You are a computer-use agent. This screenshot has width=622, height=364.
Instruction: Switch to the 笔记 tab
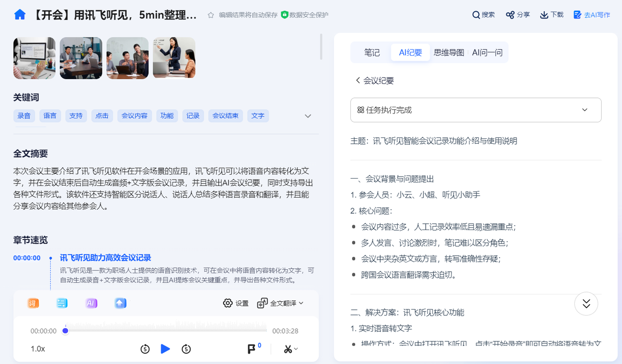point(372,52)
